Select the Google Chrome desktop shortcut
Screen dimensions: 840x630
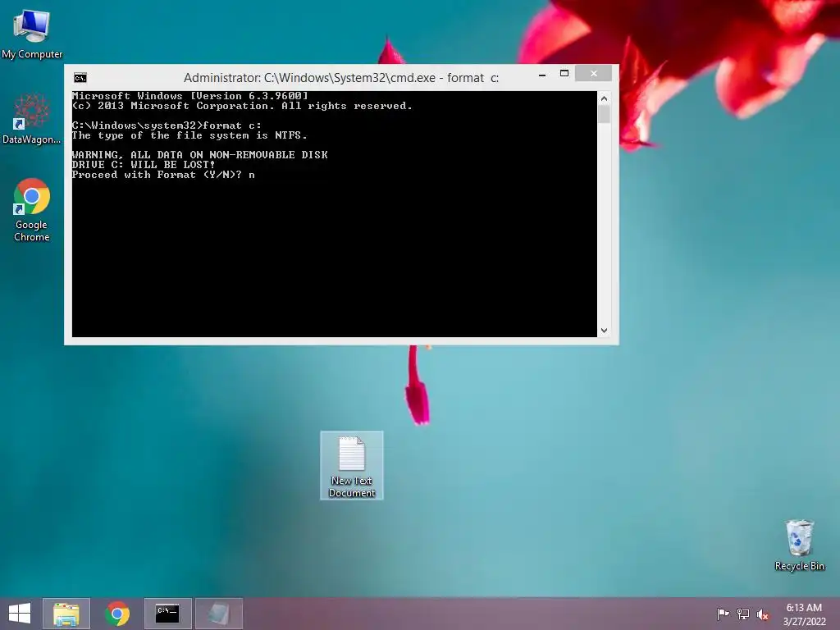[32, 209]
